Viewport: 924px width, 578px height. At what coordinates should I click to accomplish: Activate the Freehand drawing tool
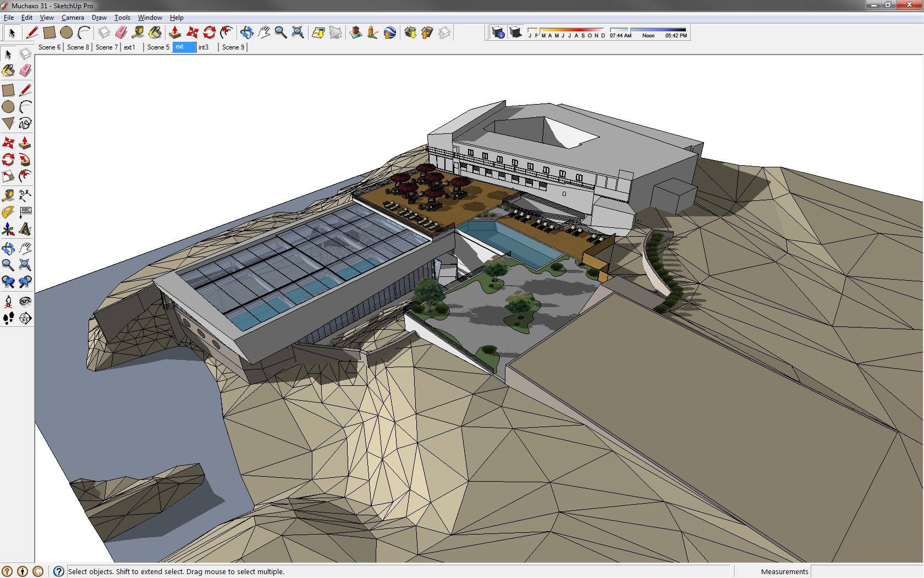pyautogui.click(x=25, y=123)
